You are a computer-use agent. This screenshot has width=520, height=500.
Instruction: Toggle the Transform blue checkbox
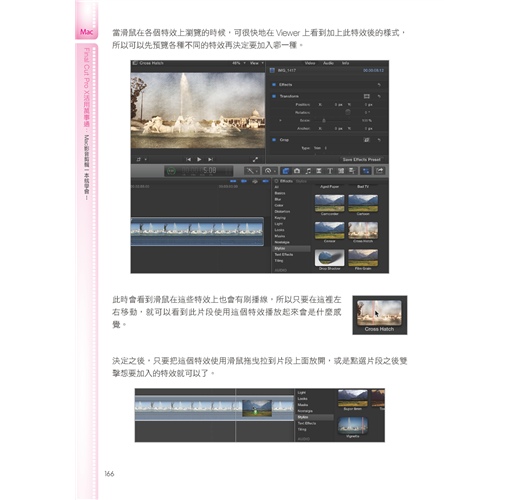click(x=274, y=96)
